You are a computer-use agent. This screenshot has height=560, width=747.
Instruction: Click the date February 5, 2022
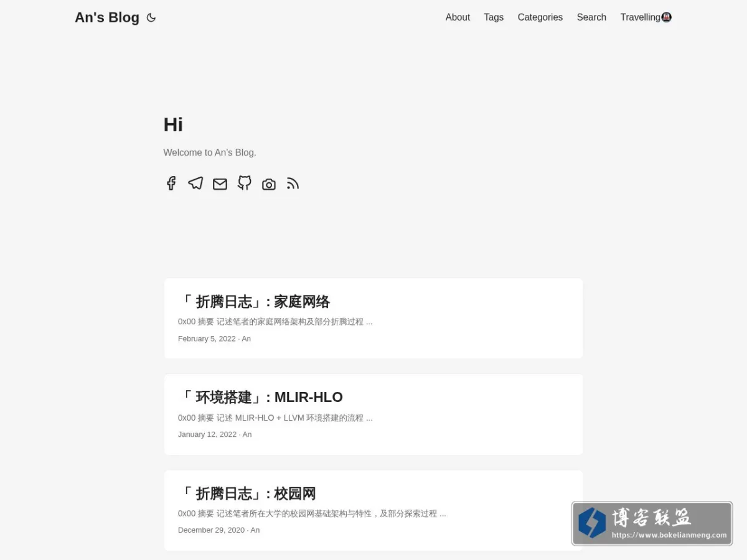(207, 338)
